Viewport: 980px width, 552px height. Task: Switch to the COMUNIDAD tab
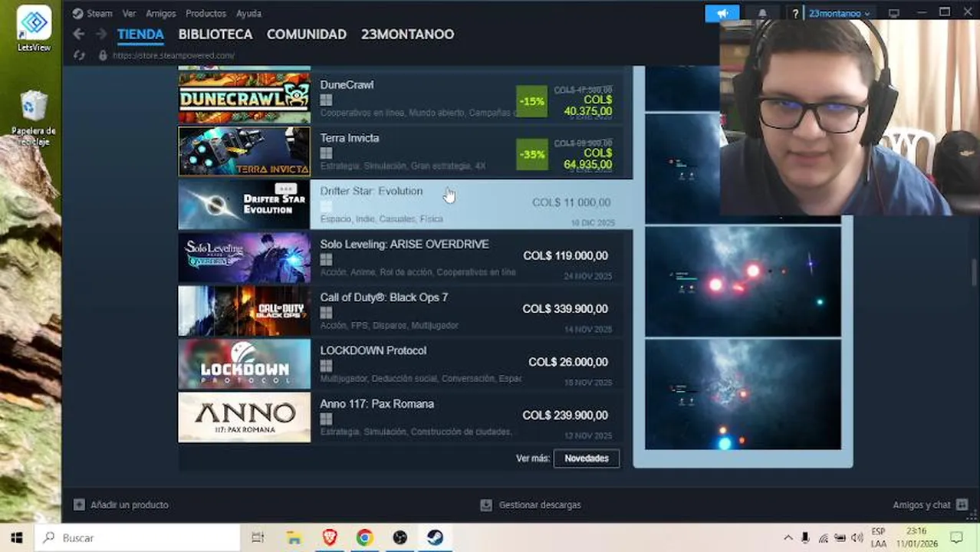pos(307,34)
